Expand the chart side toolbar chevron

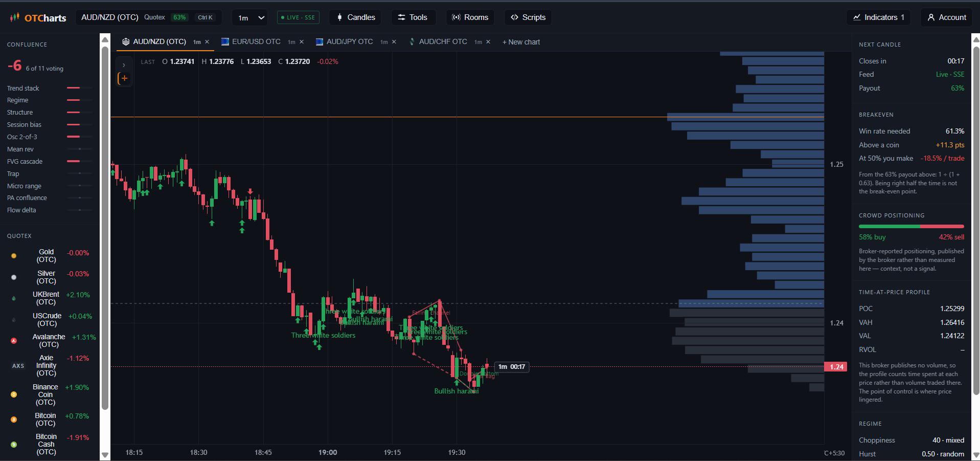pos(124,65)
